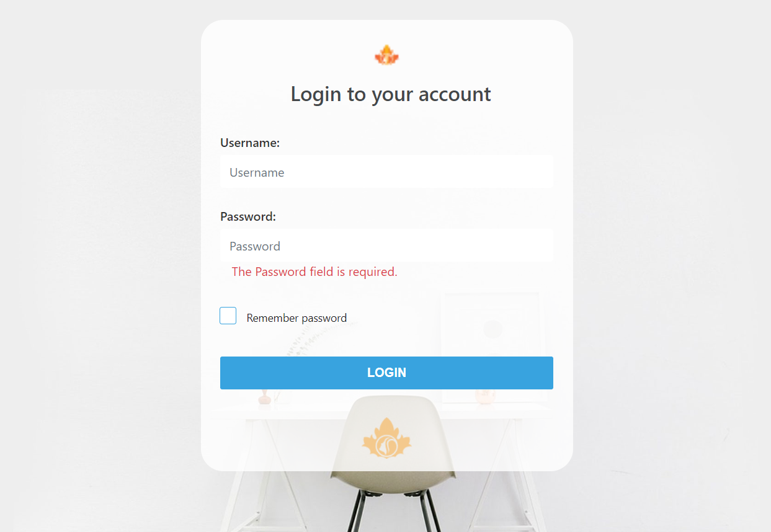Image resolution: width=771 pixels, height=532 pixels.
Task: Click the plant sprig behind the checkbox area
Action: click(310, 342)
